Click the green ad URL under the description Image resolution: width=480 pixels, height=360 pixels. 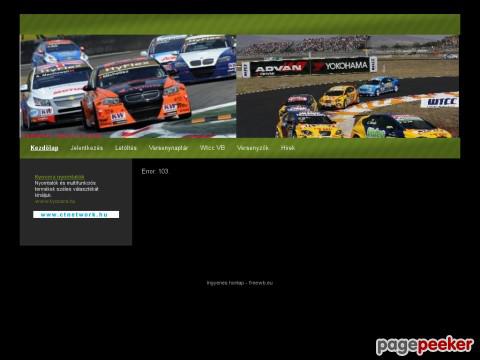tap(55, 201)
